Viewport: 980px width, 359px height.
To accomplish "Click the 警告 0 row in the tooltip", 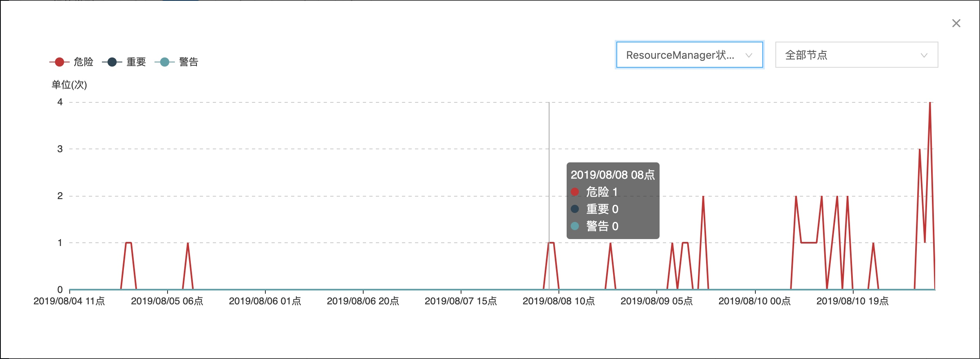I will (x=595, y=226).
